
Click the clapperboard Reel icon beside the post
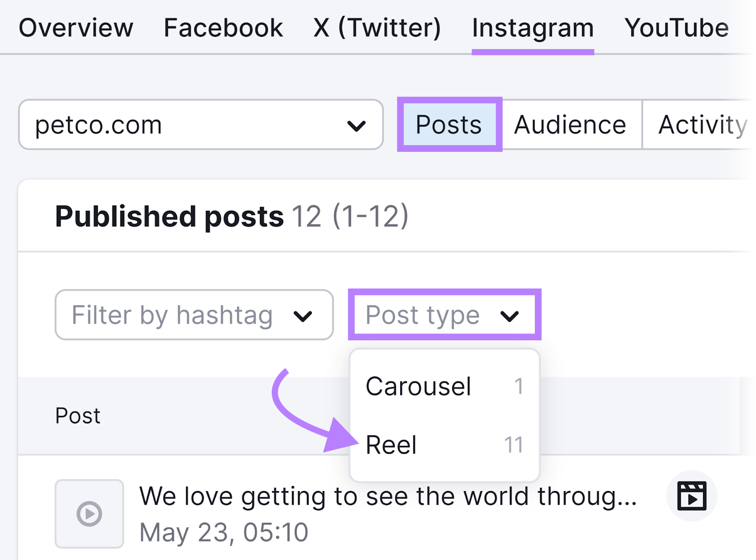(x=692, y=496)
